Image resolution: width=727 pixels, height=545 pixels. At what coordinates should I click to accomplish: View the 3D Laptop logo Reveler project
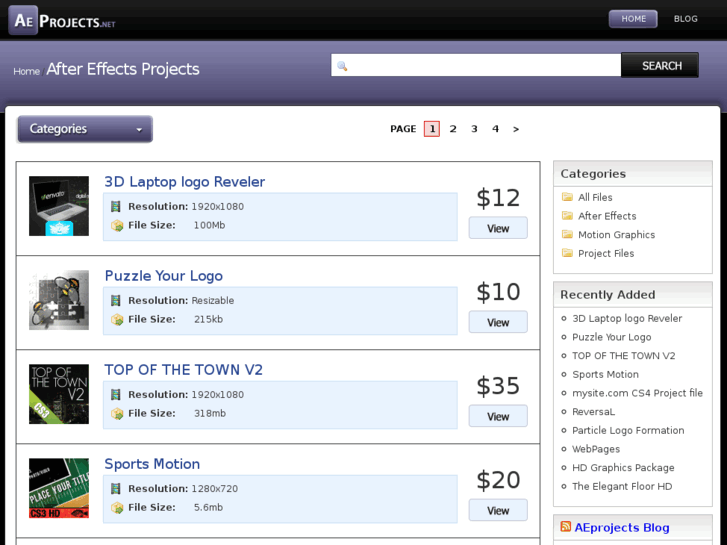[x=498, y=228]
